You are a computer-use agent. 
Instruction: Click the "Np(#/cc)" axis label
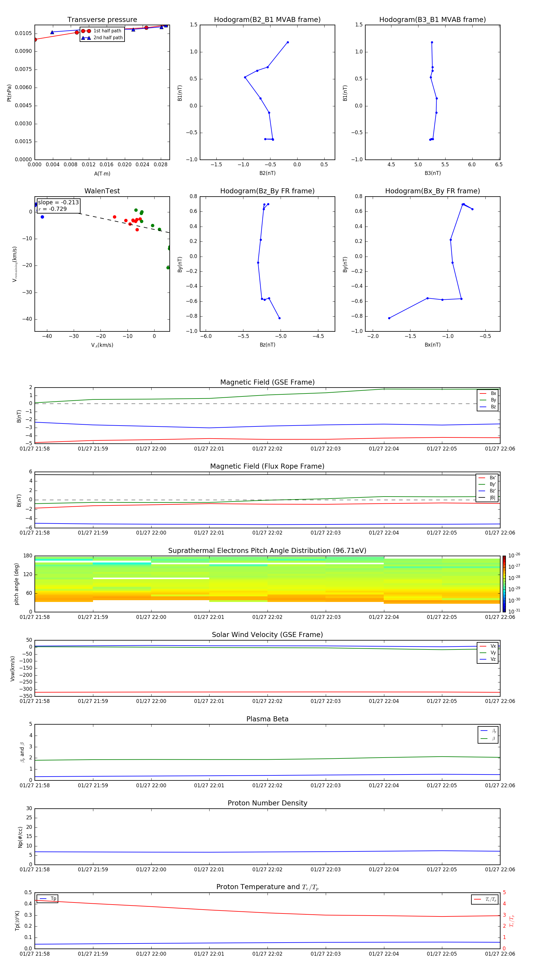20,837
